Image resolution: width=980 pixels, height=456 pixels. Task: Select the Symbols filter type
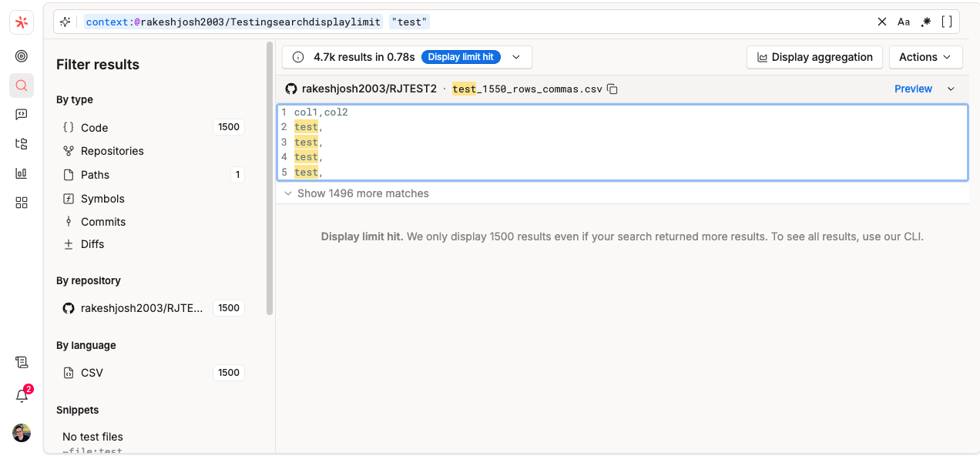pos(102,198)
